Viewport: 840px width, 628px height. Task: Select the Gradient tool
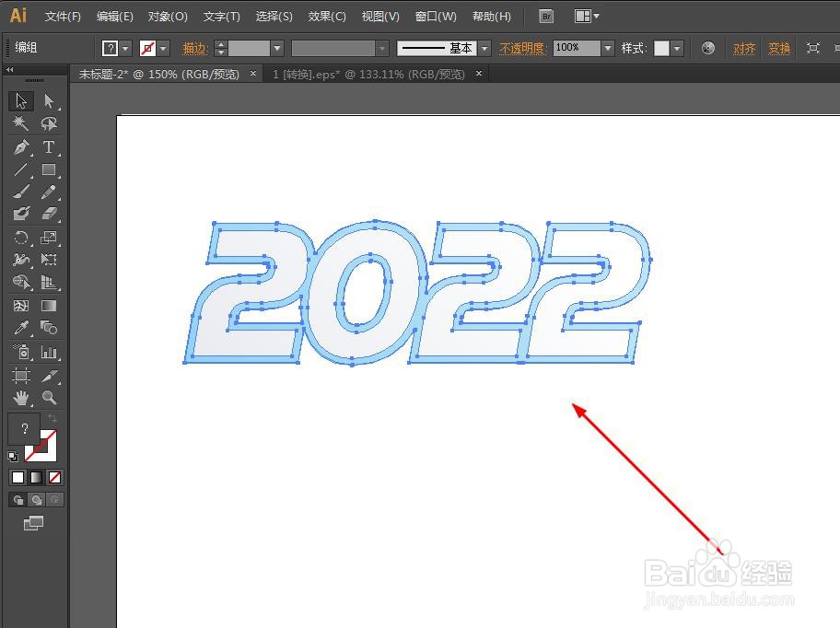49,306
